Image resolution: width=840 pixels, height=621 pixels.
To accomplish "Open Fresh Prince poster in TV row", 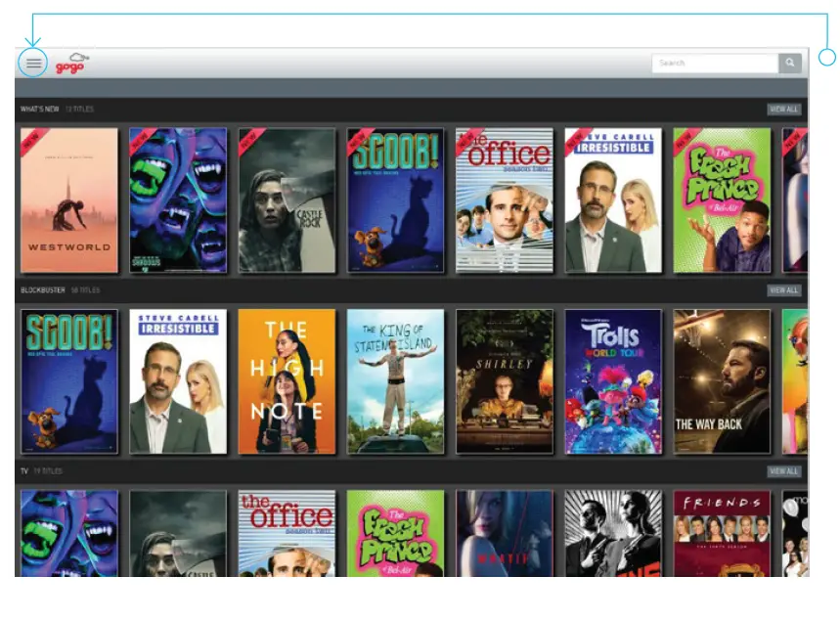I will [396, 534].
